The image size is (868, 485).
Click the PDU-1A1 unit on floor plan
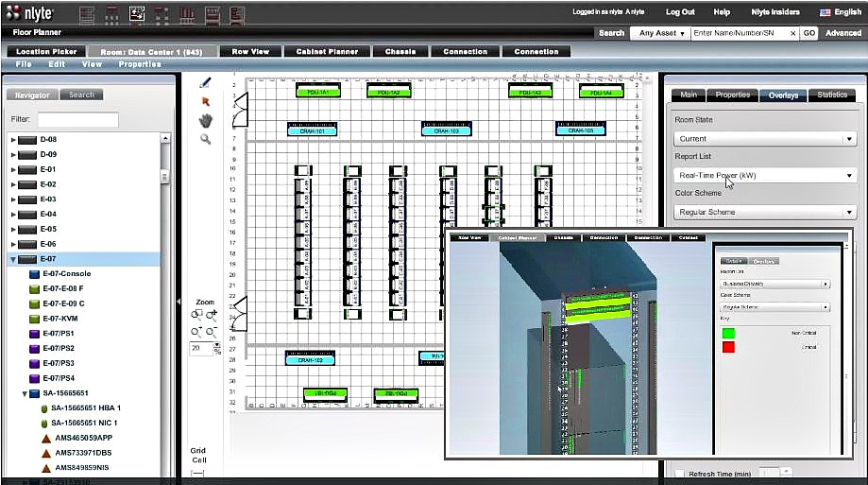click(x=318, y=92)
